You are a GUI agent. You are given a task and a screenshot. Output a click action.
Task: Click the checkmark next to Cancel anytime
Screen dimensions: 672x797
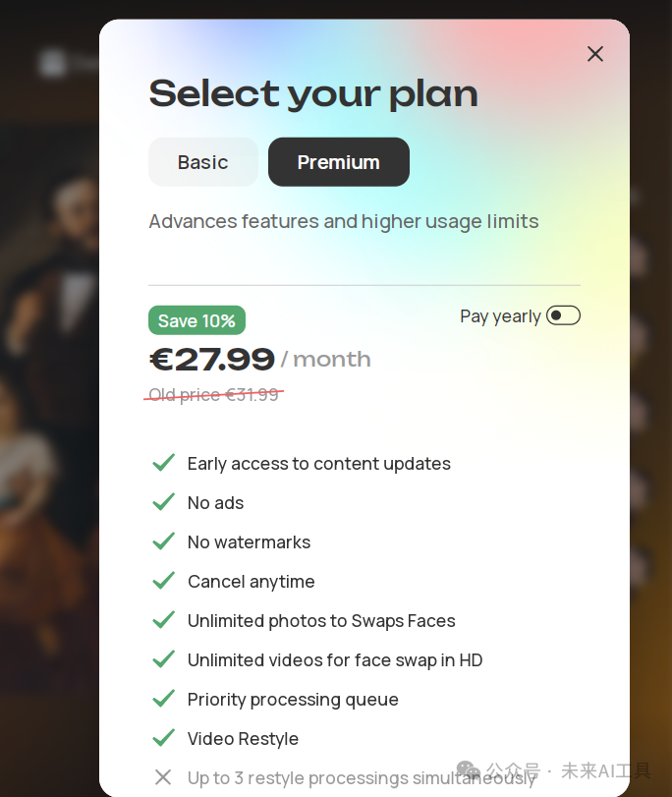click(x=163, y=581)
